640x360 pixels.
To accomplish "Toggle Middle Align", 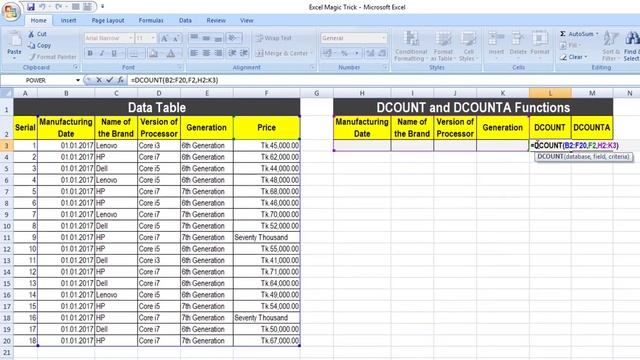I will (207, 38).
